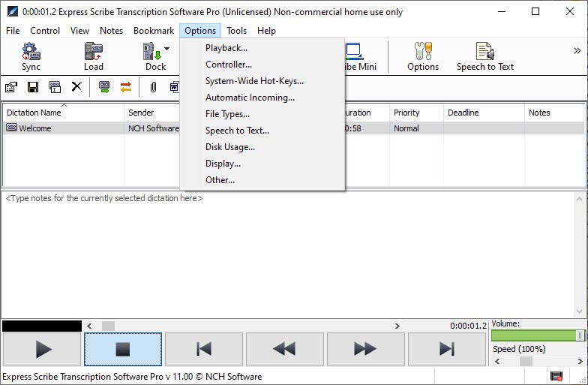Open the Bookmark menu

(x=154, y=30)
